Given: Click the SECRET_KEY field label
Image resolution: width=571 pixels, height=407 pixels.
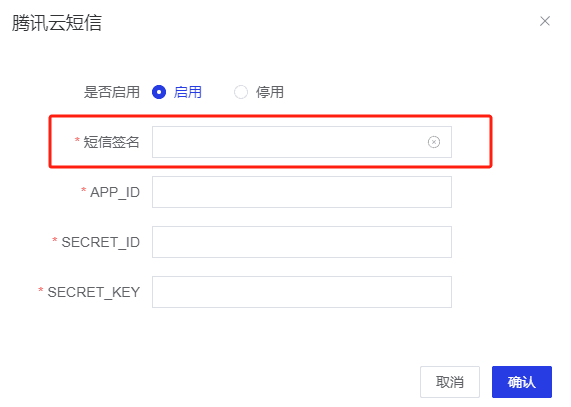Looking at the screenshot, I should coord(94,292).
